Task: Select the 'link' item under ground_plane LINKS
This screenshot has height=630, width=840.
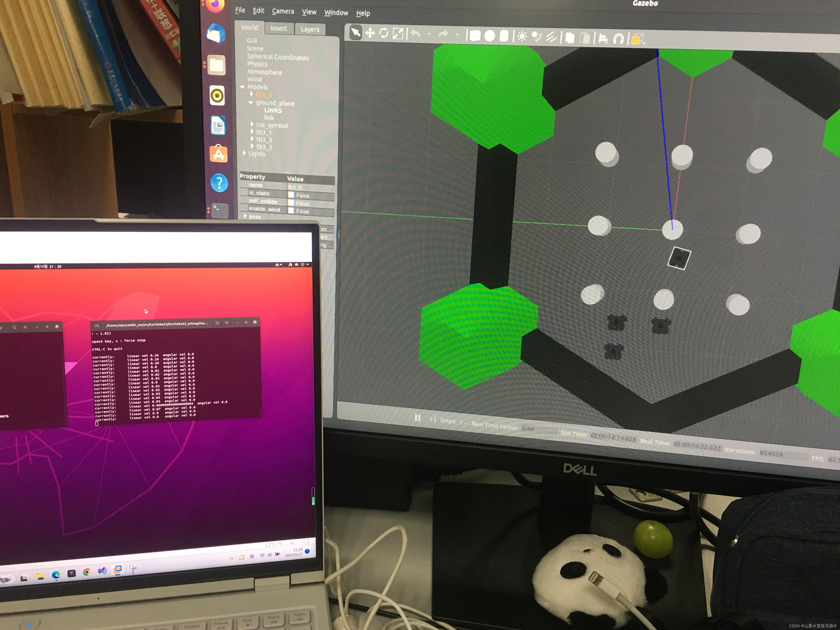Action: [x=269, y=118]
